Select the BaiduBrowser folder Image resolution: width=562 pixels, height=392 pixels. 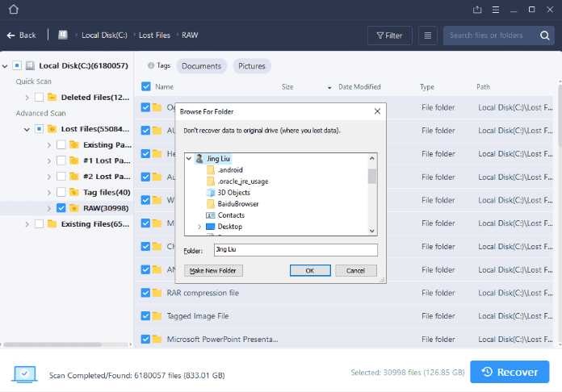pos(238,204)
